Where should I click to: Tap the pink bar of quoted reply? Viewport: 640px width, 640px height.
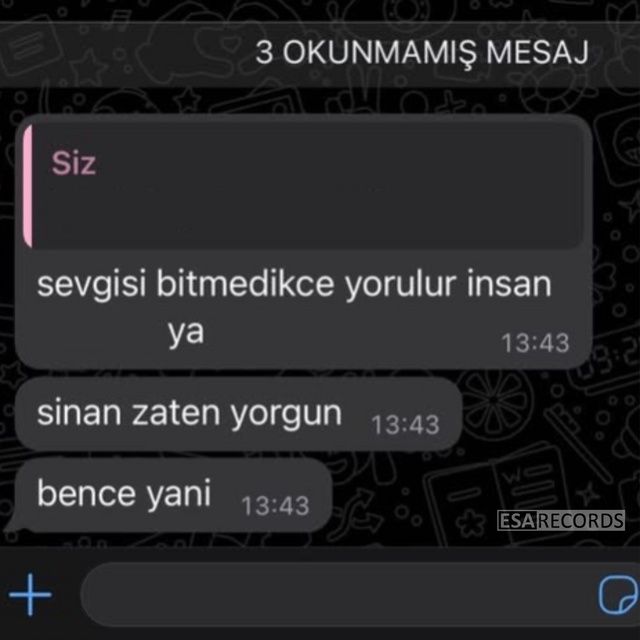coord(27,186)
